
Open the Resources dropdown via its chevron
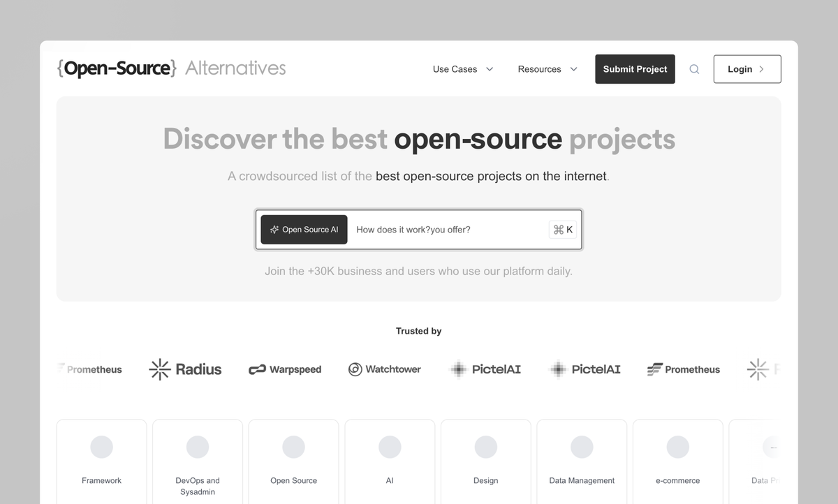click(x=573, y=69)
